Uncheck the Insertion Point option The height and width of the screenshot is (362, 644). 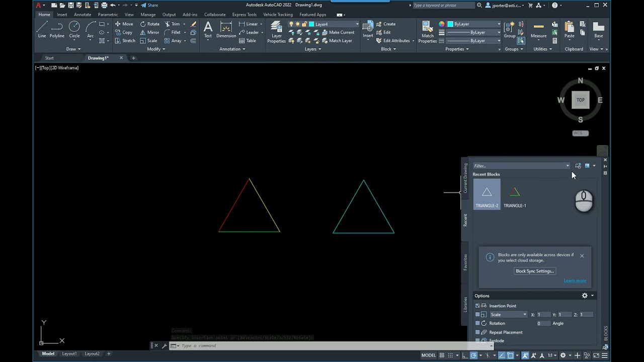(x=477, y=306)
